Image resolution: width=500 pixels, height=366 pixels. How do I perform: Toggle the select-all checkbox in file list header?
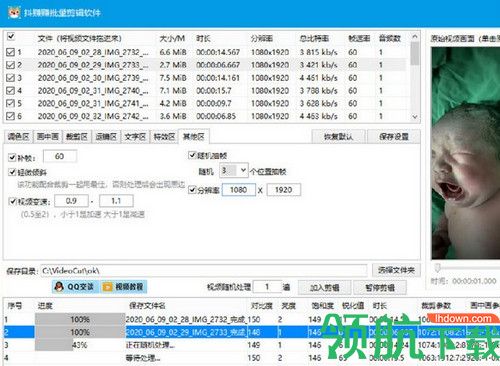tap(11, 36)
